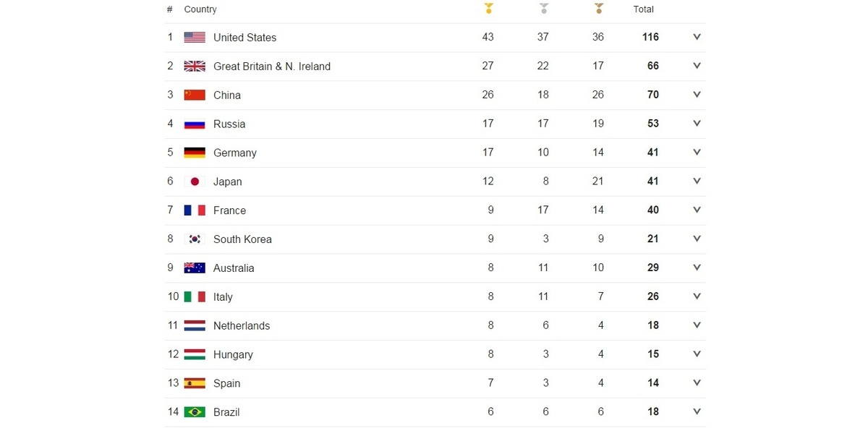Click the bronze medal column icon

(x=599, y=9)
